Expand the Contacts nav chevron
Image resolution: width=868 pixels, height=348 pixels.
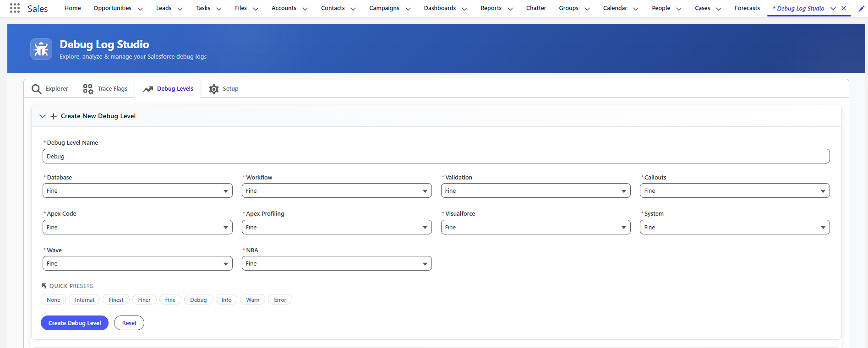click(x=353, y=9)
